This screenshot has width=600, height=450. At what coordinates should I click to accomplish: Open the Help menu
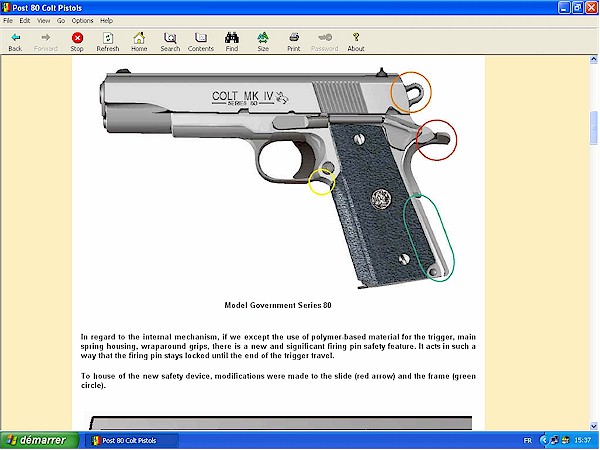[x=106, y=21]
